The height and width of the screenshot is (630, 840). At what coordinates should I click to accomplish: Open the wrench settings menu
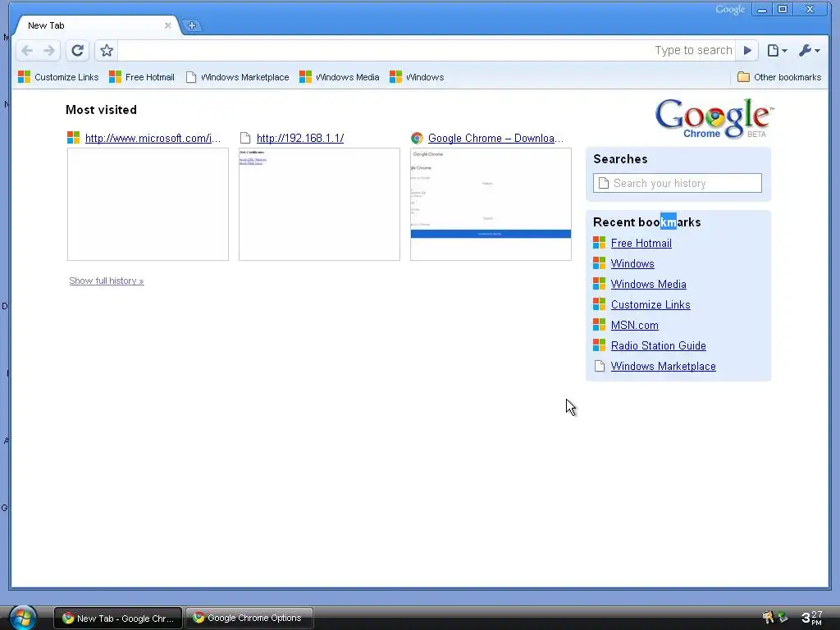[x=809, y=50]
